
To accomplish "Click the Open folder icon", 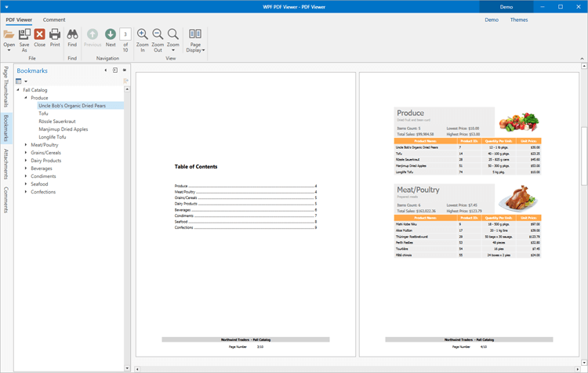I will tap(9, 35).
